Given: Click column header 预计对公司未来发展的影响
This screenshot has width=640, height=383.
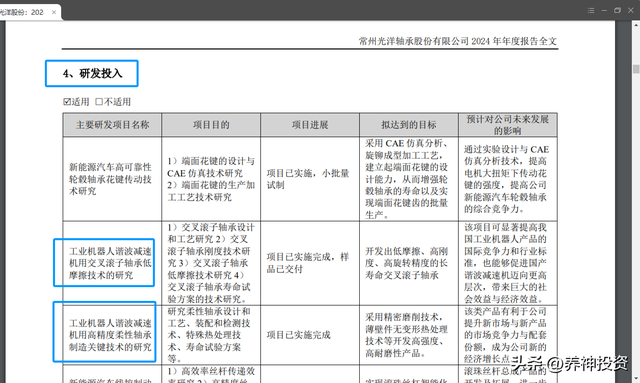Looking at the screenshot, I should [x=508, y=125].
